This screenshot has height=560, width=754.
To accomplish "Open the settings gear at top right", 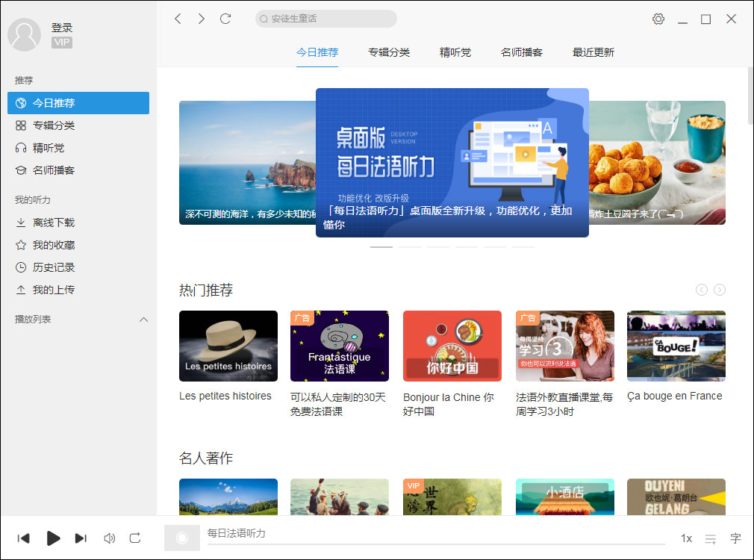I will [658, 18].
